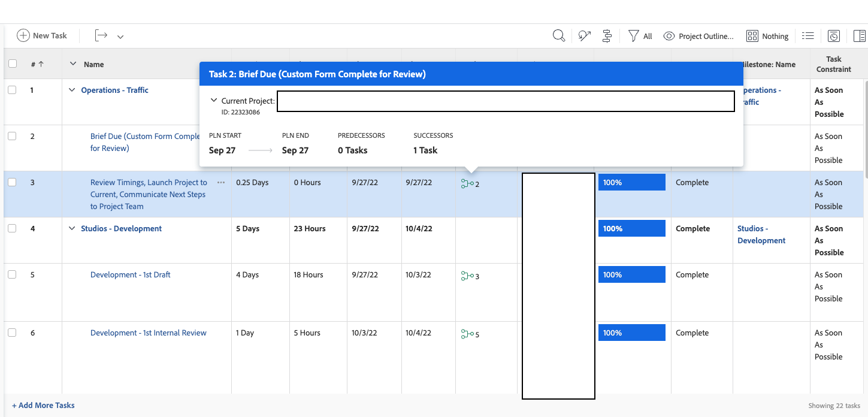Open the Development - 1st Draft task link
Screen dimensions: 868x417
click(x=130, y=274)
